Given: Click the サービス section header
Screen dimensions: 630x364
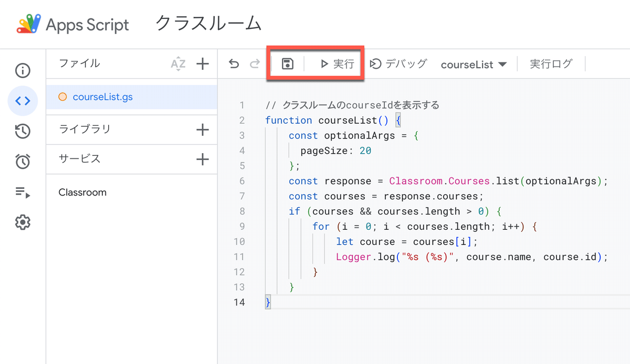Looking at the screenshot, I should tap(79, 158).
